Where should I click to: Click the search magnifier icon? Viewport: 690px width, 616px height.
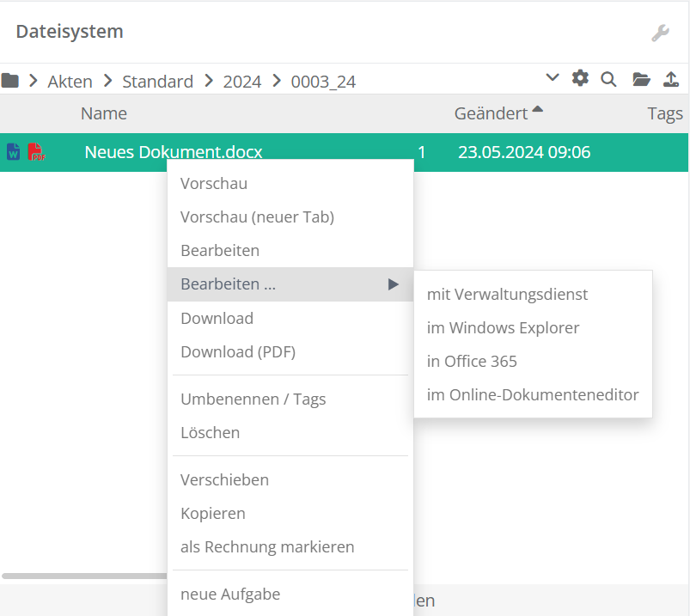608,80
